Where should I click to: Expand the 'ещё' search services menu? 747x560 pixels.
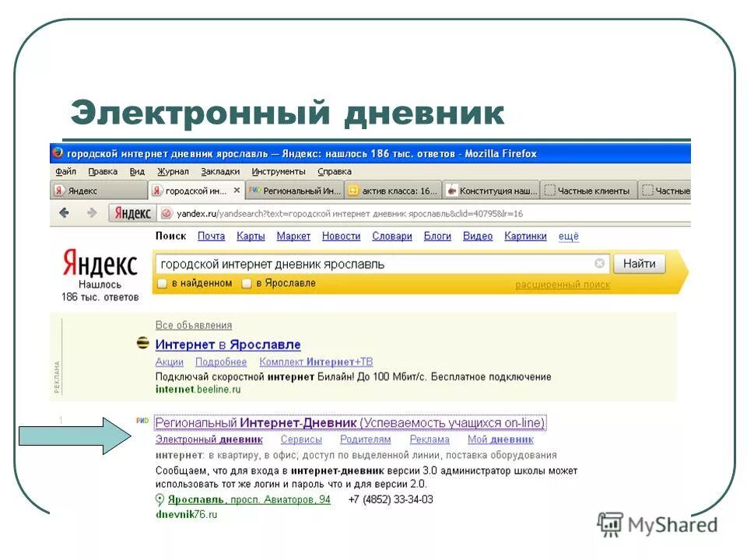[x=567, y=235]
